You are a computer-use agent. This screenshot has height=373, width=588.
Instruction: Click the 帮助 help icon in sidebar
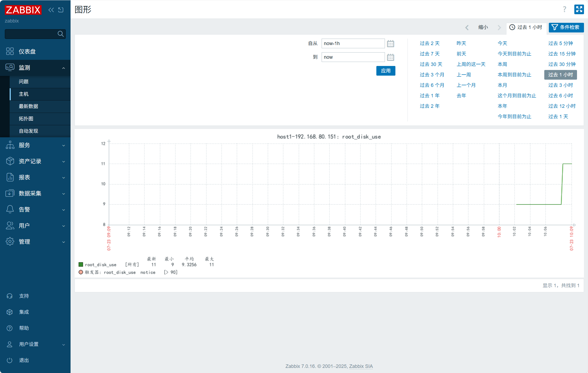click(10, 328)
